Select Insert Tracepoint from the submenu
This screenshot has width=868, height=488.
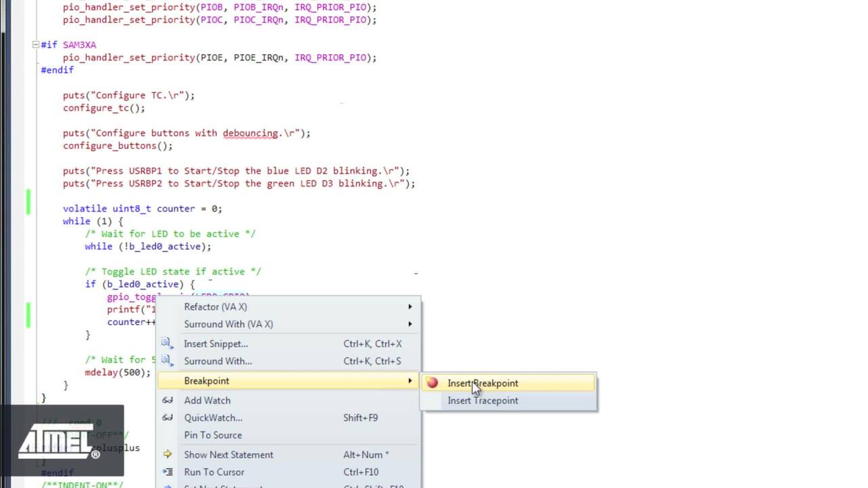483,401
